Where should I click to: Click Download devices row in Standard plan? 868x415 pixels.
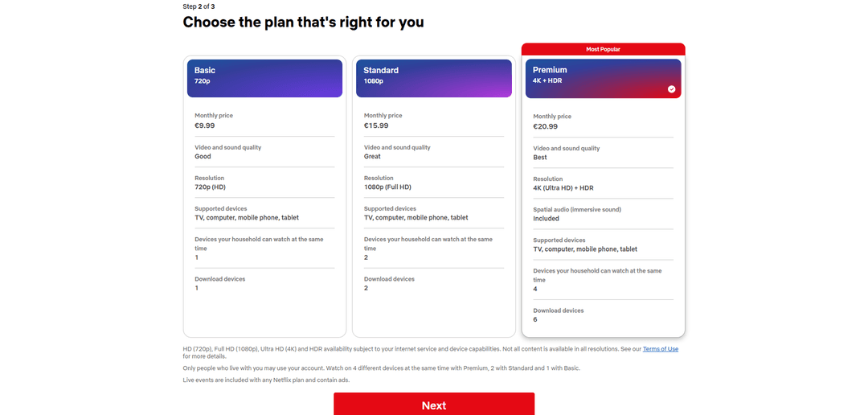[389, 283]
